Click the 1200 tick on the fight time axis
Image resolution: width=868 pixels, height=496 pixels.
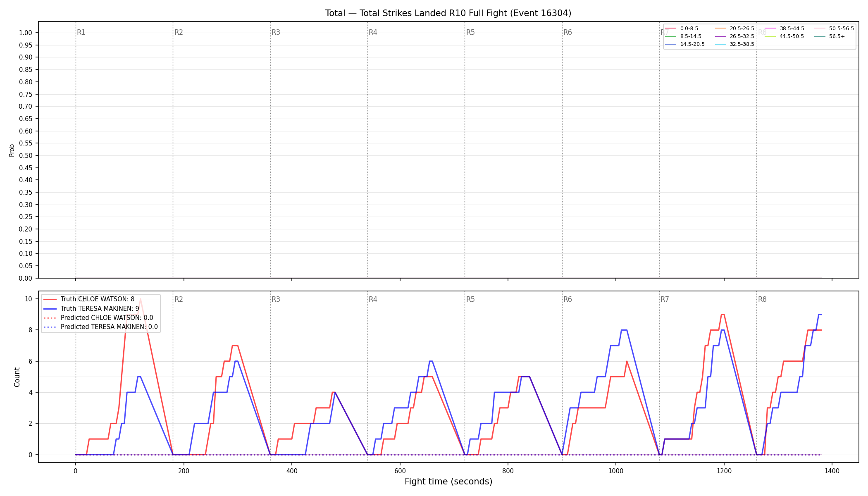point(724,470)
